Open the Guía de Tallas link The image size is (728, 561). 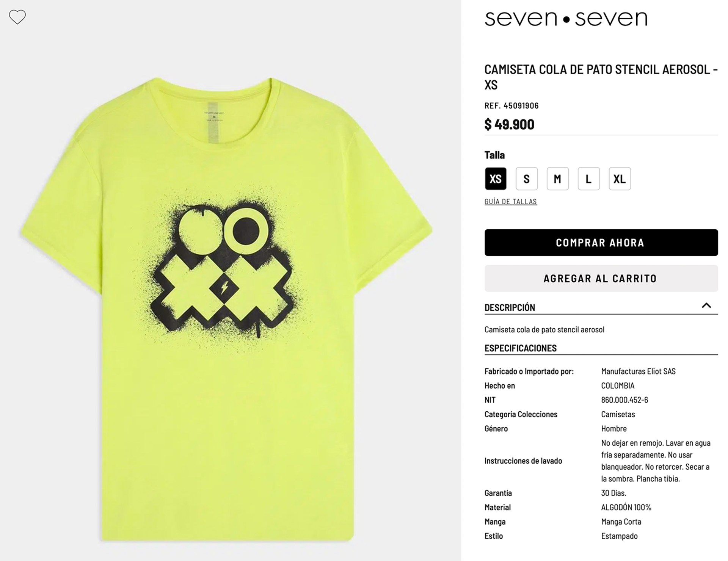point(510,201)
